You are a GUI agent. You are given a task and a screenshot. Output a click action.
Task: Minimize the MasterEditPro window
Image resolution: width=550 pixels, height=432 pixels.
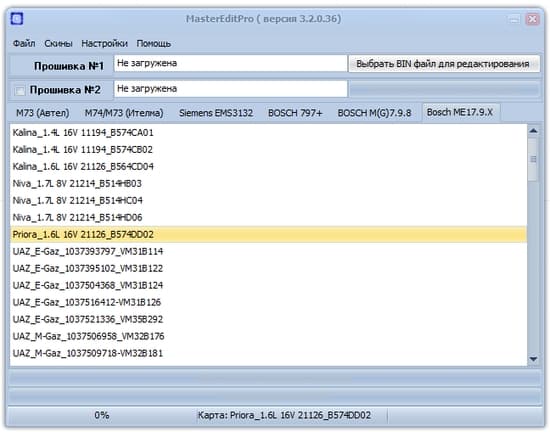[x=515, y=19]
